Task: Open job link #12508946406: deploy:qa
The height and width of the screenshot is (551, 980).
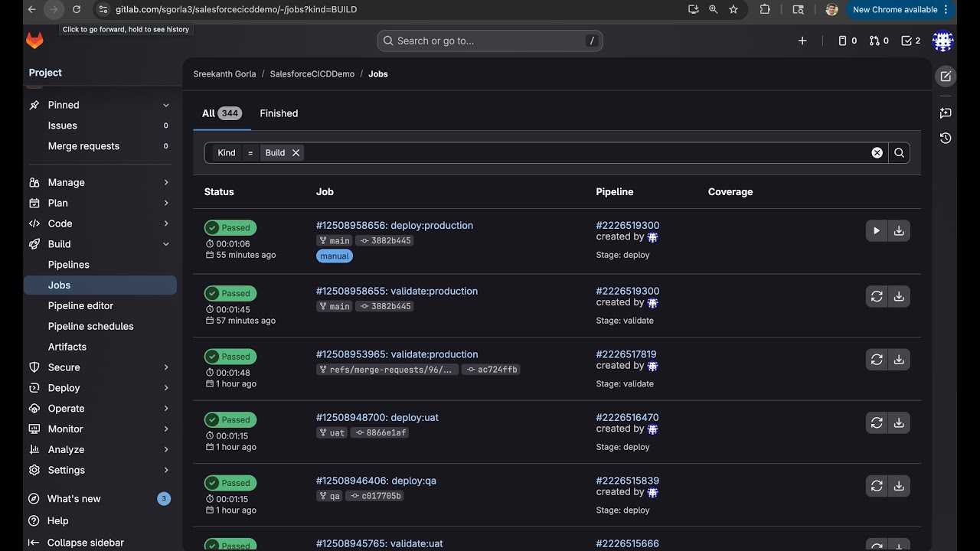Action: point(376,481)
